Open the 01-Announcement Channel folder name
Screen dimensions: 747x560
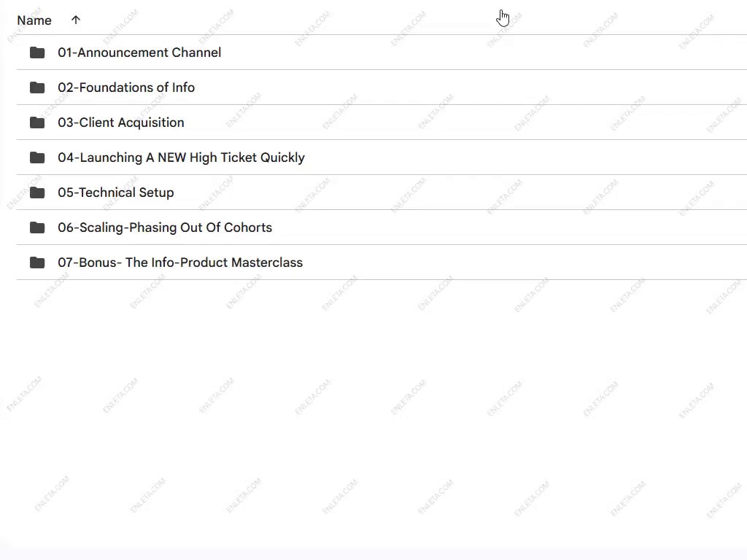(139, 52)
